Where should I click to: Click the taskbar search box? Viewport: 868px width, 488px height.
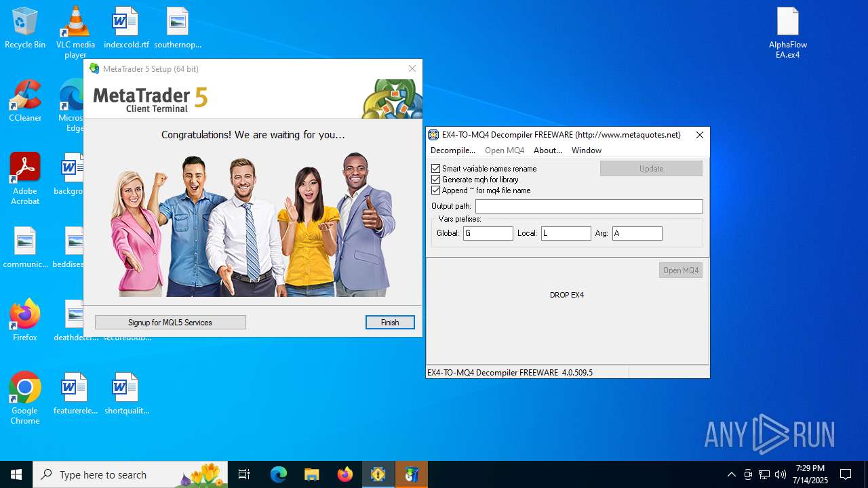pos(130,474)
